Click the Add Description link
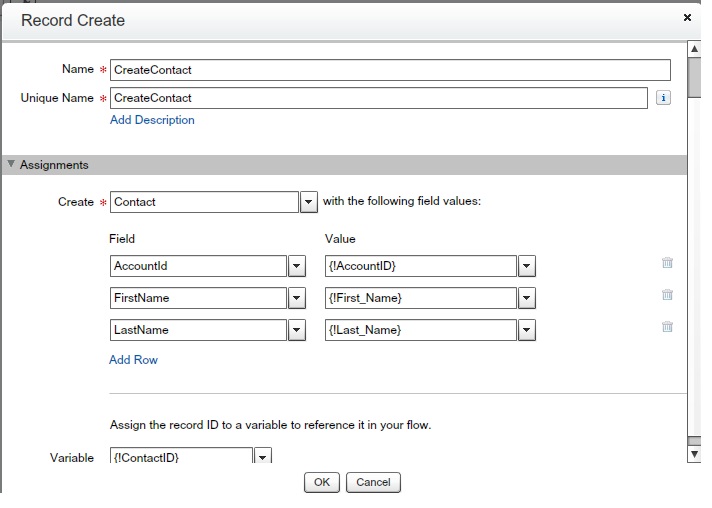This screenshot has width=712, height=508. point(152,120)
